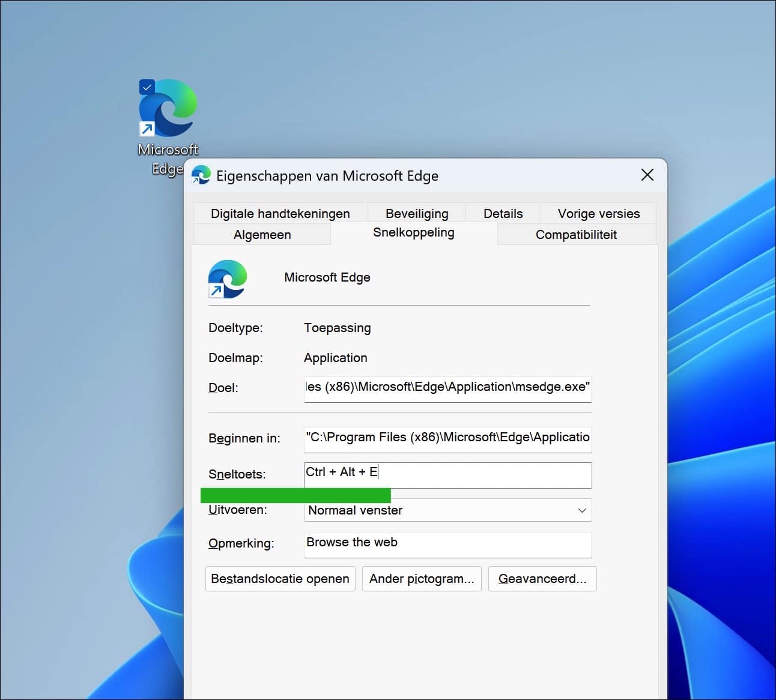Click the Opmerking field saying Browse the web

tap(447, 544)
